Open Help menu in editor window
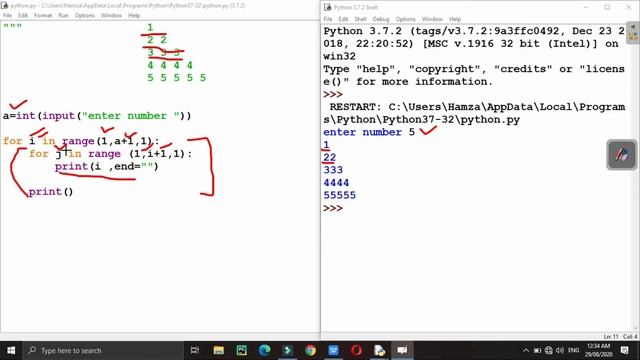640x360 pixels. tap(134, 15)
